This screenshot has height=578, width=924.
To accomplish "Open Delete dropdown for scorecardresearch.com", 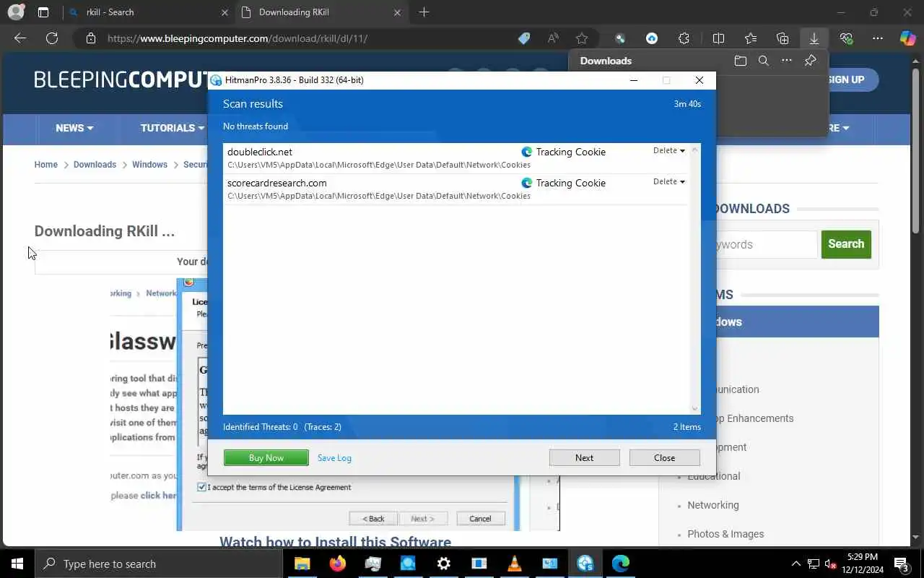I will click(x=669, y=181).
